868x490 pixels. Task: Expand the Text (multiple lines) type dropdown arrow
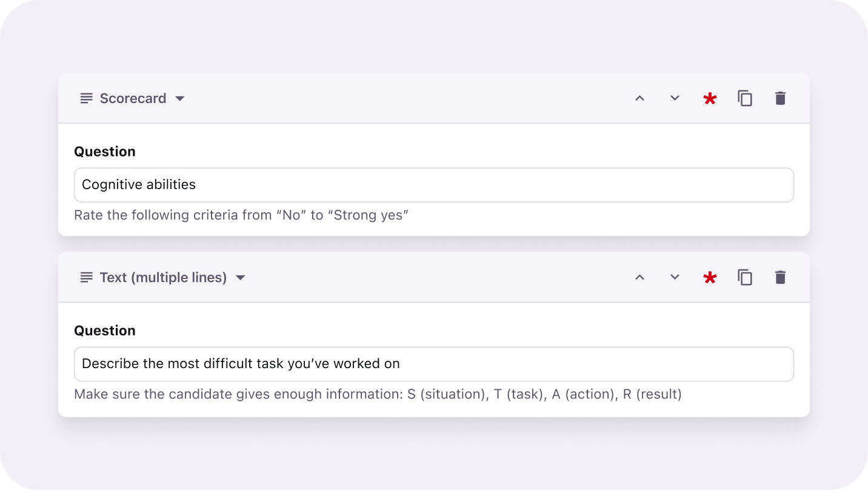click(241, 278)
